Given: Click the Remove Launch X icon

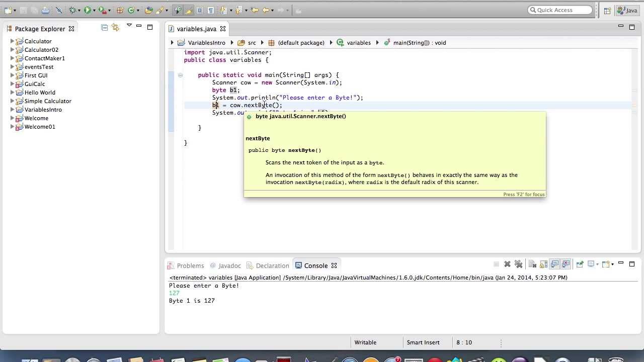Looking at the screenshot, I should point(507,264).
